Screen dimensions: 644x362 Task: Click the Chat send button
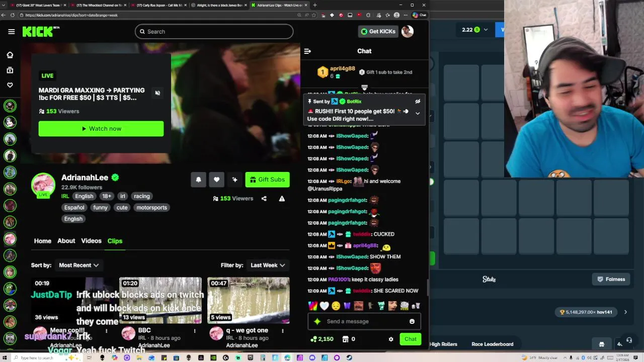(x=411, y=339)
